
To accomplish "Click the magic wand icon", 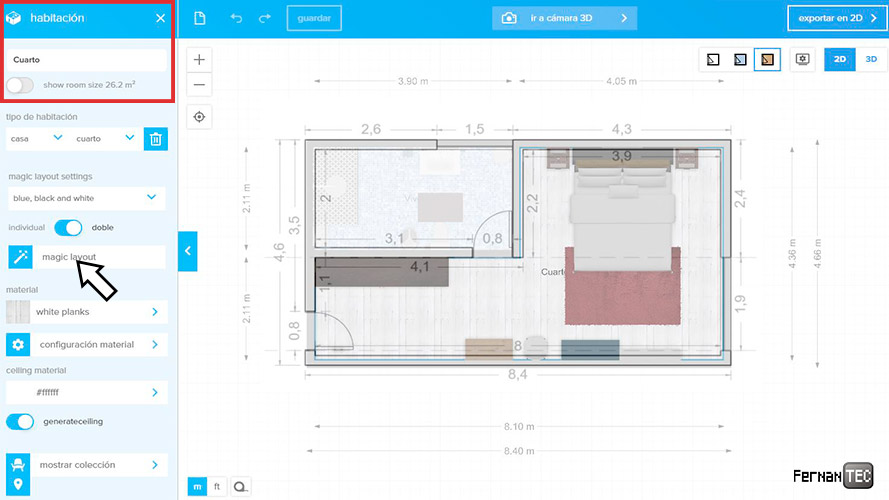I will (x=20, y=257).
